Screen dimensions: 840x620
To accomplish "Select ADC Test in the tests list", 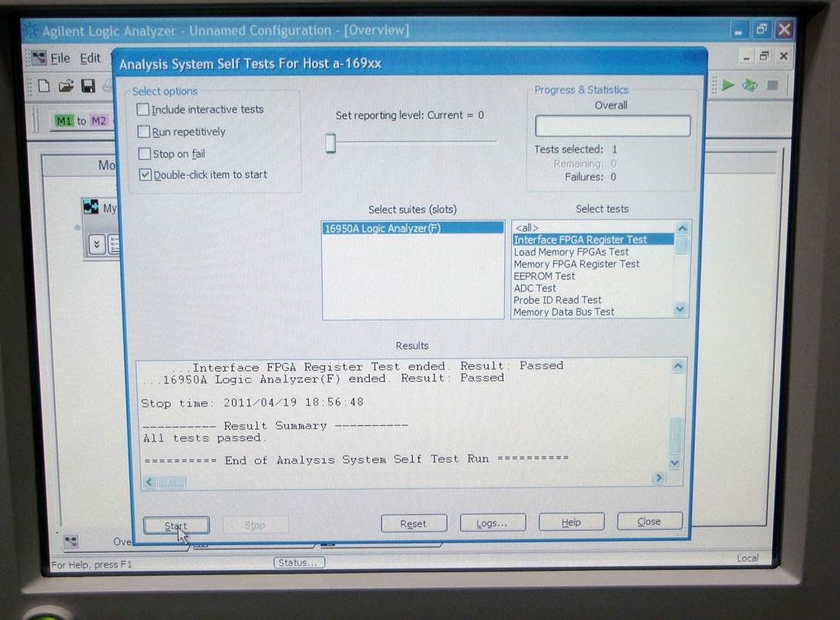I will 593,288.
